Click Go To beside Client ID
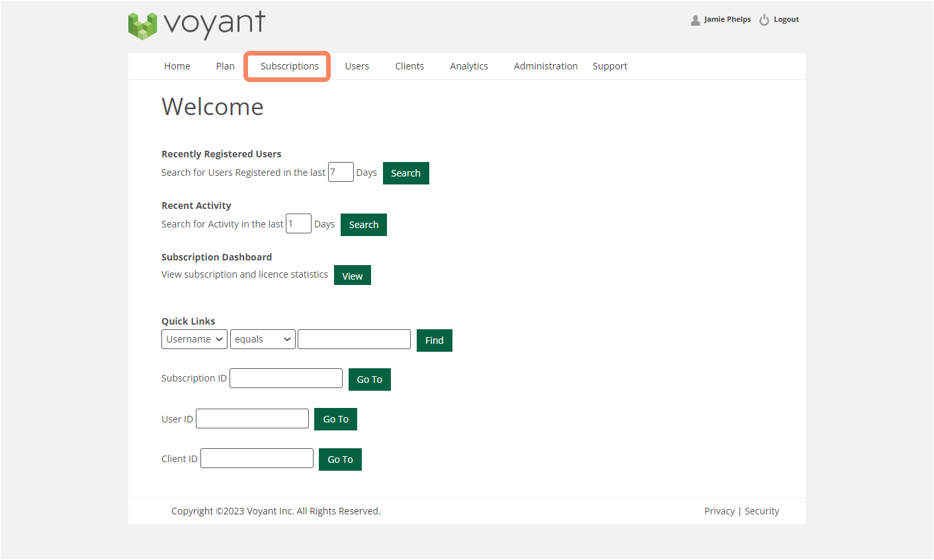This screenshot has height=560, width=934. click(341, 460)
